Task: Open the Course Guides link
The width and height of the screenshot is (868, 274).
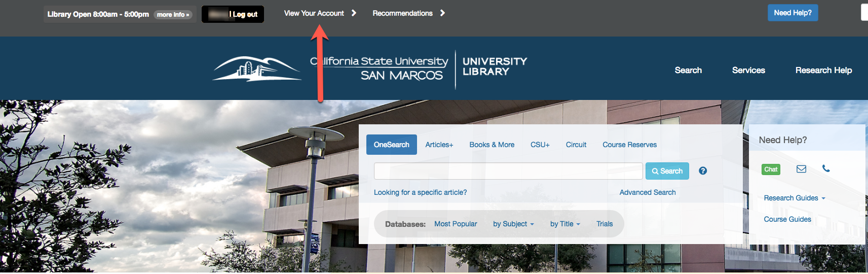Action: (787, 219)
